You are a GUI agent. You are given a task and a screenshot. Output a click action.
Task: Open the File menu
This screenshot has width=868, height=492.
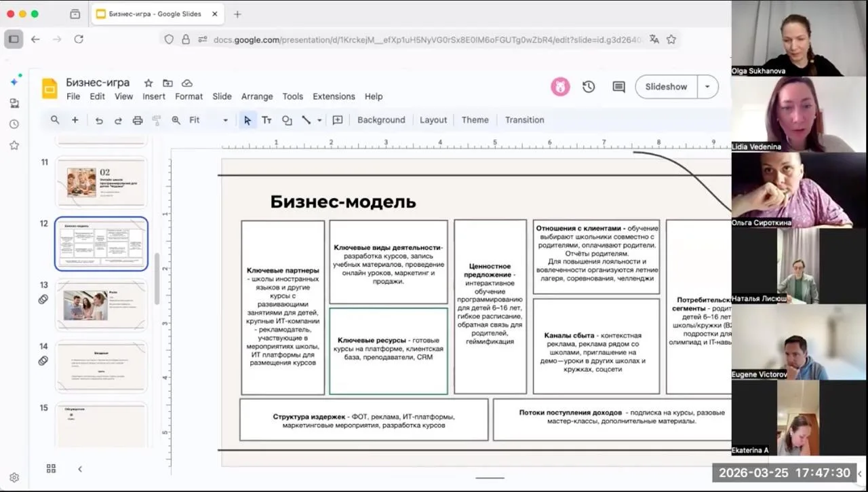pos(73,96)
